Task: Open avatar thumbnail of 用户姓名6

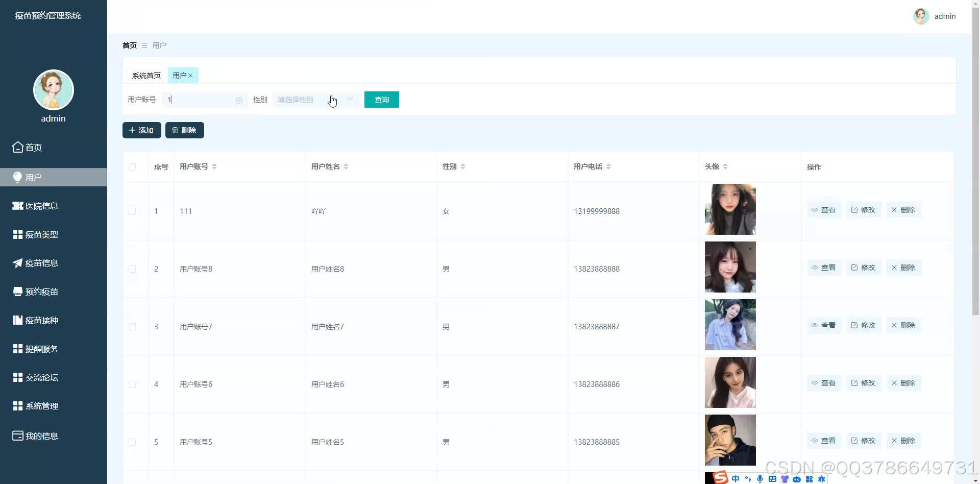Action: [730, 382]
